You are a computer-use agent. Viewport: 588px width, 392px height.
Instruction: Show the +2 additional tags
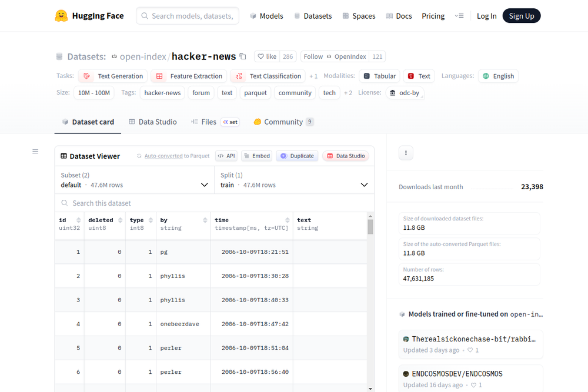(x=348, y=93)
